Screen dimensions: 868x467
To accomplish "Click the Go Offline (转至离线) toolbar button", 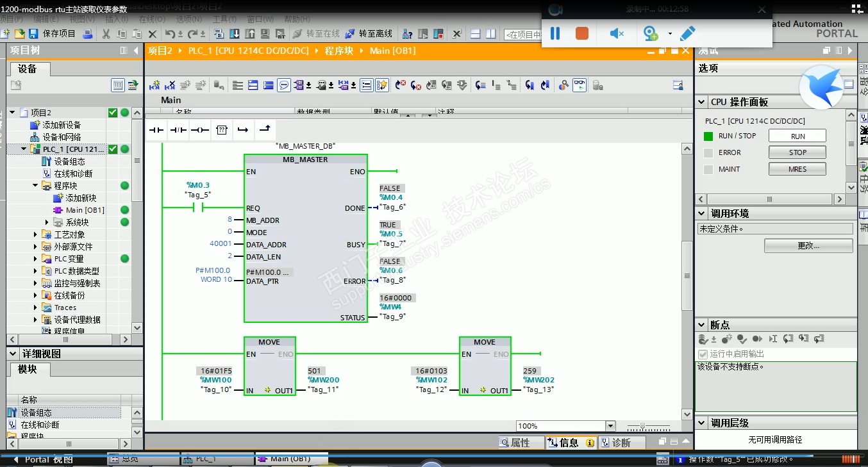I will tap(369, 33).
